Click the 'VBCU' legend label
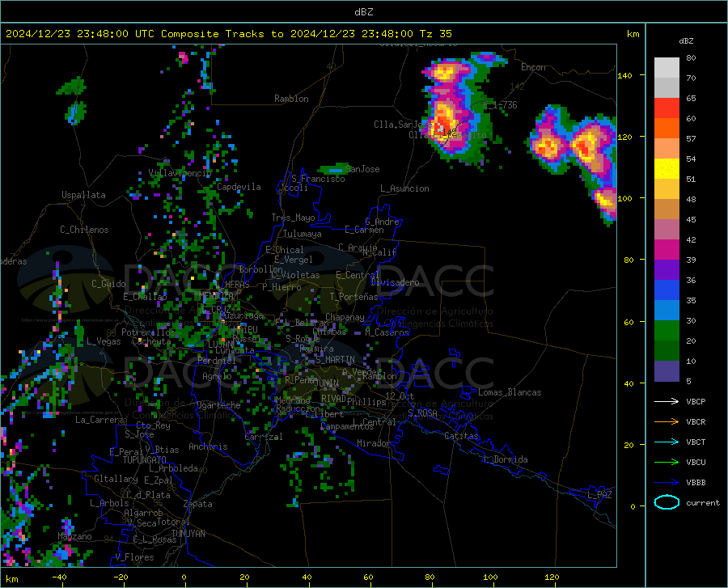The height and width of the screenshot is (588, 728). [696, 463]
